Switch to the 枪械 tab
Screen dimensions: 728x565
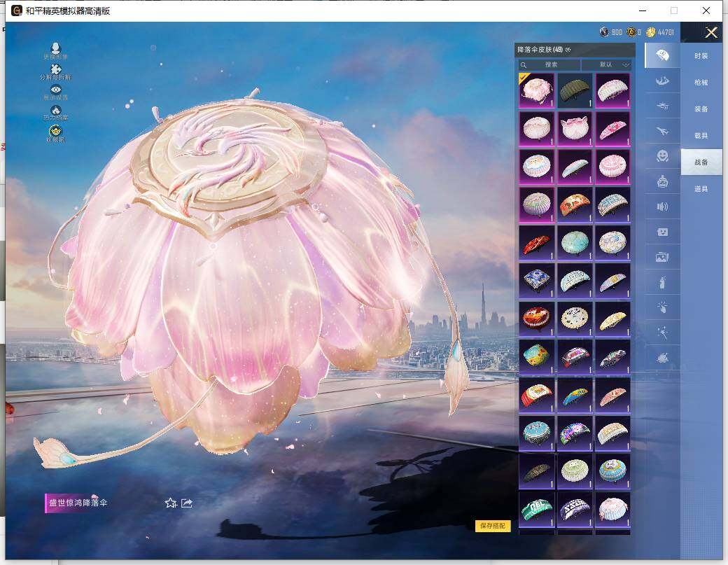coord(701,82)
